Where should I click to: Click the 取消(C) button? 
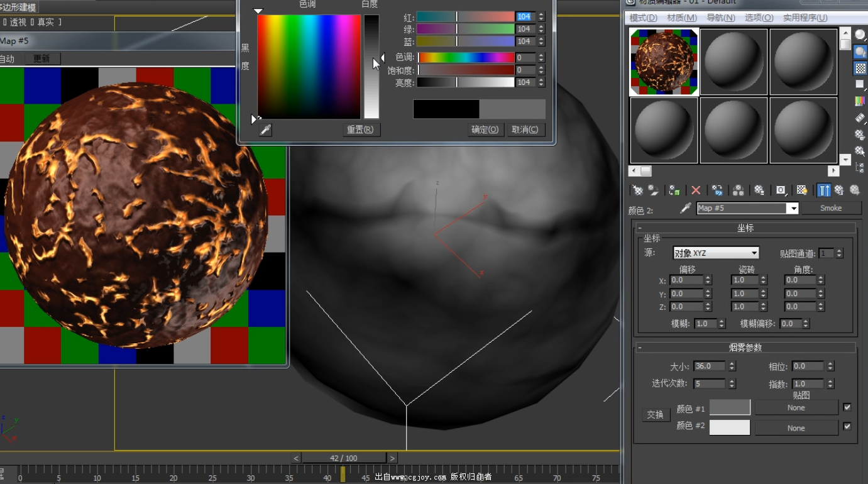point(525,129)
